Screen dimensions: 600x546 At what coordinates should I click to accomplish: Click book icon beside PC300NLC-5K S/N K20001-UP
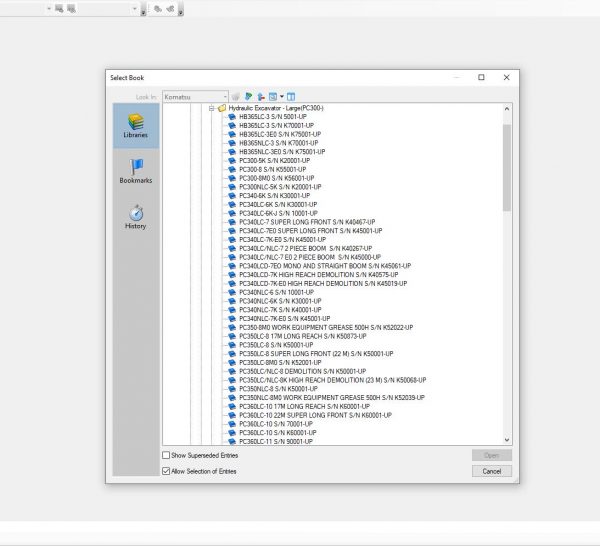click(x=232, y=187)
